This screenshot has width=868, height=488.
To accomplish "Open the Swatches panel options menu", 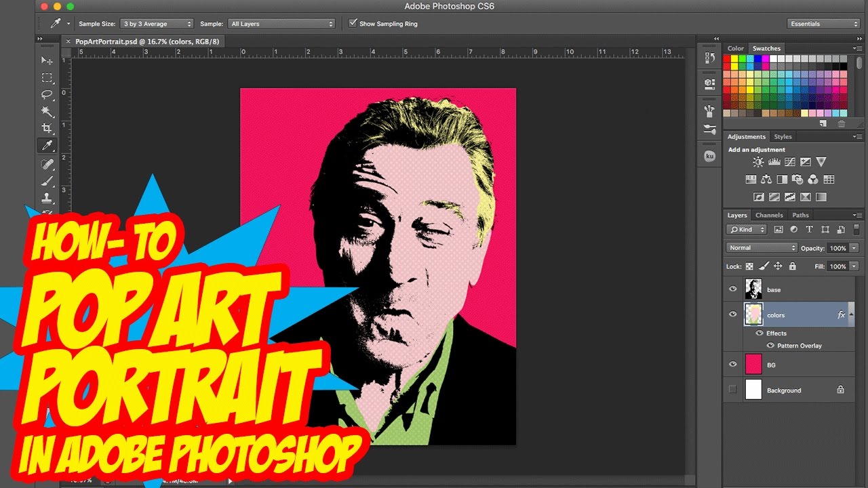I will click(857, 49).
